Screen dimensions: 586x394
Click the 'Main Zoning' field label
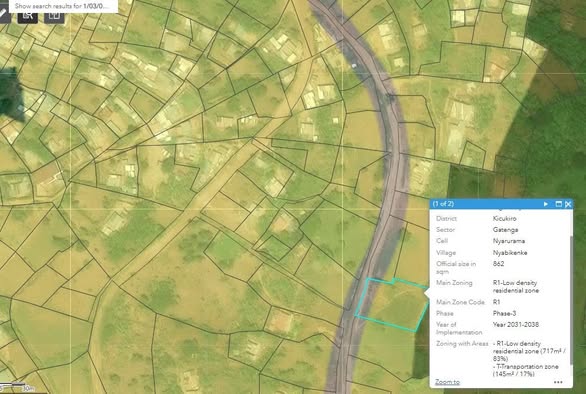tap(454, 283)
